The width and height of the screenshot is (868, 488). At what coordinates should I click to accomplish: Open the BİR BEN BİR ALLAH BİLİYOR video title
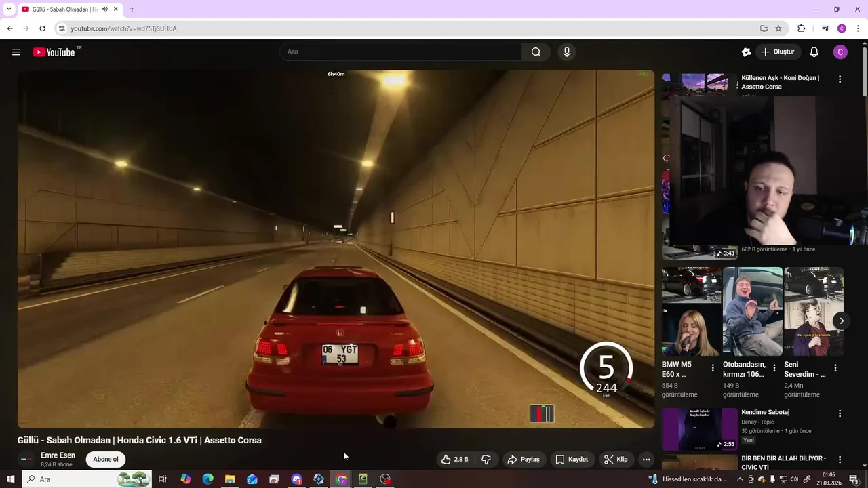pos(783,463)
